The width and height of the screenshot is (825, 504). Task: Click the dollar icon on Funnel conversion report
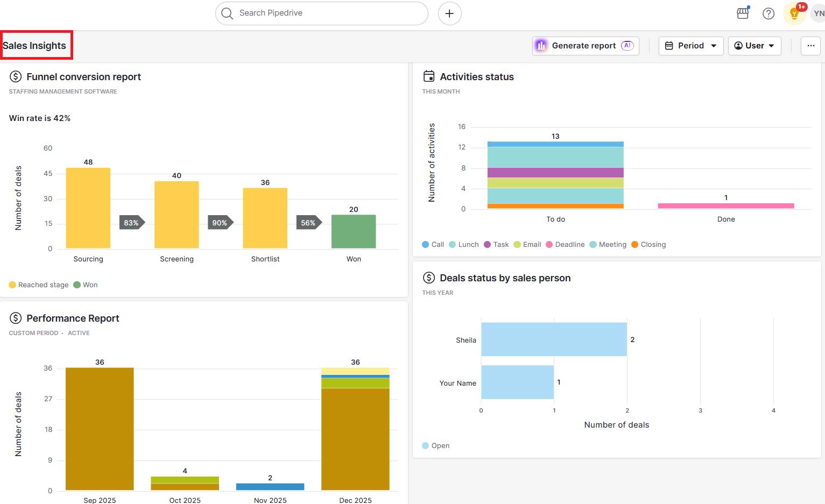[16, 76]
